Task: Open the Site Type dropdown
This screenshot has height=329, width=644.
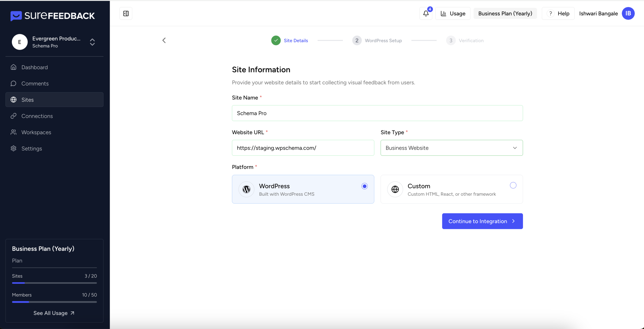Action: coord(451,148)
